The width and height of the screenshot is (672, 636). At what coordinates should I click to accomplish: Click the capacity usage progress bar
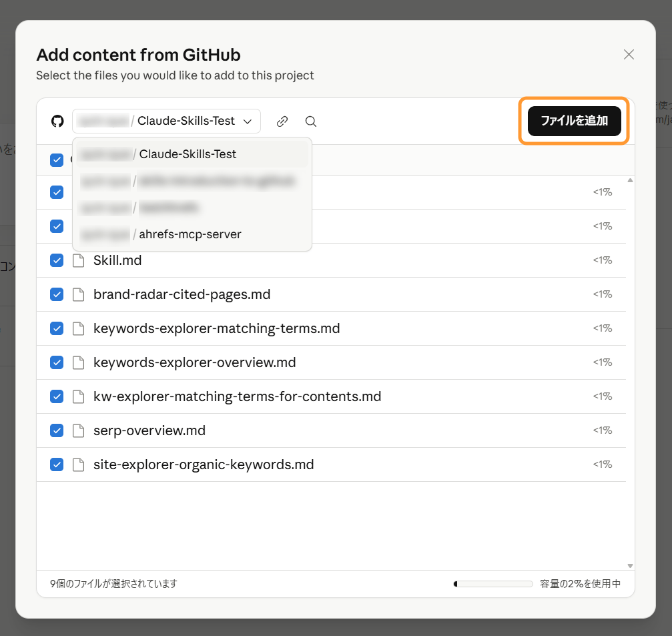click(493, 584)
